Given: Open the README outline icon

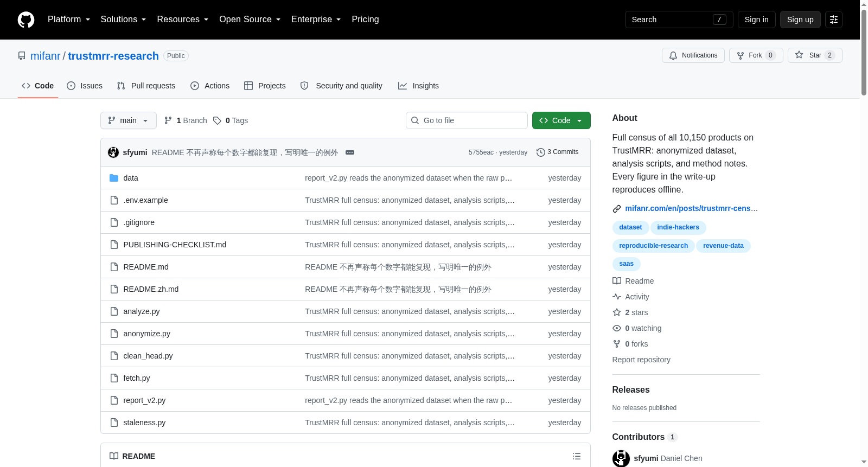Looking at the screenshot, I should coord(577,456).
